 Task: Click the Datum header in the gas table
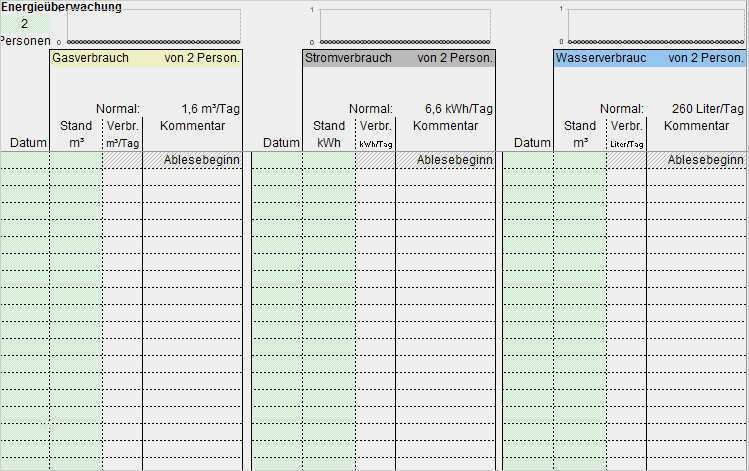(x=29, y=143)
